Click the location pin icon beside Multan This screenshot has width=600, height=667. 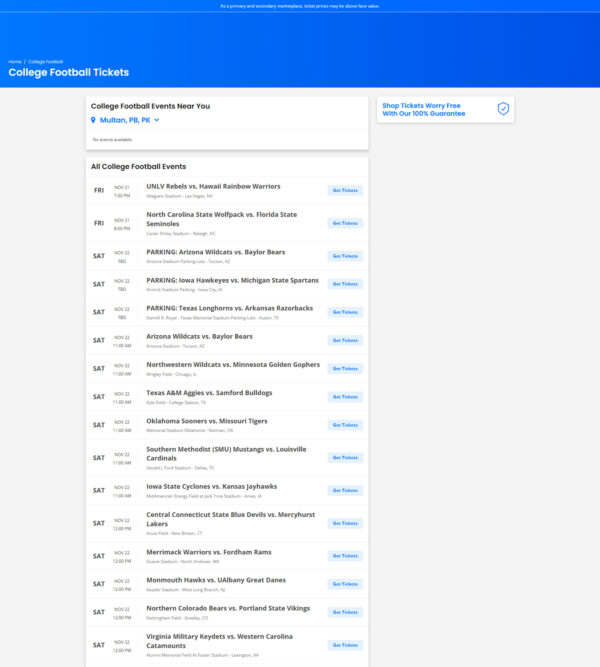point(93,120)
